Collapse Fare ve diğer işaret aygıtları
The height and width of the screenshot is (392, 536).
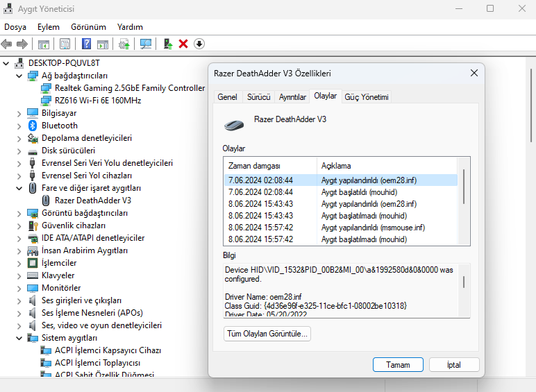click(x=19, y=188)
